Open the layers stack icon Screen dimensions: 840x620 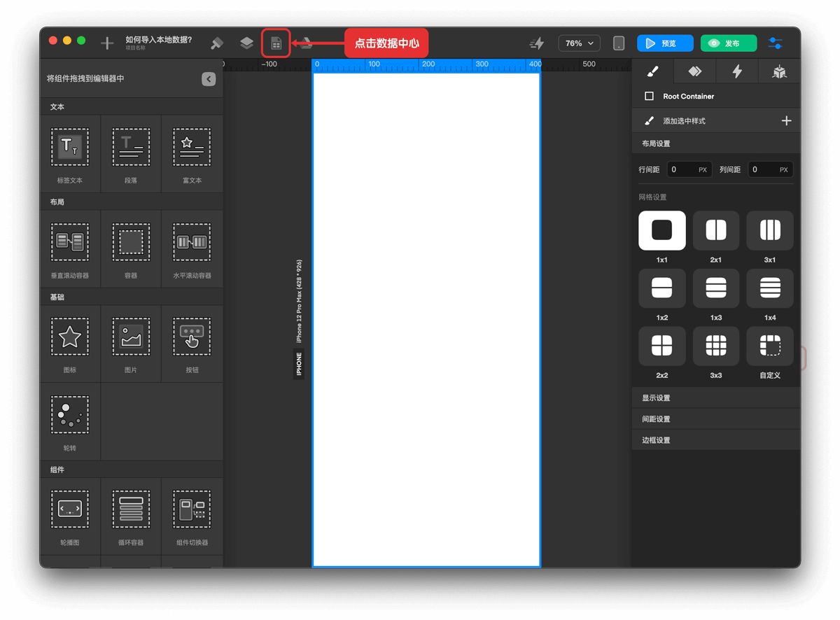tap(246, 43)
